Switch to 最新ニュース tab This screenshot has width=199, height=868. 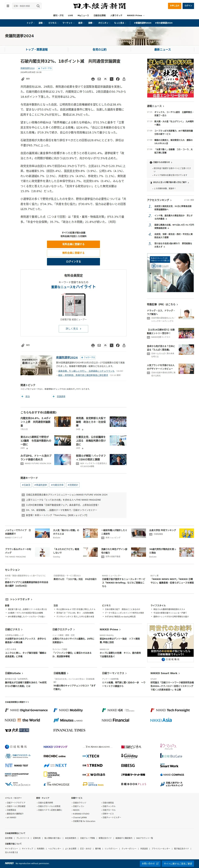[162, 50]
